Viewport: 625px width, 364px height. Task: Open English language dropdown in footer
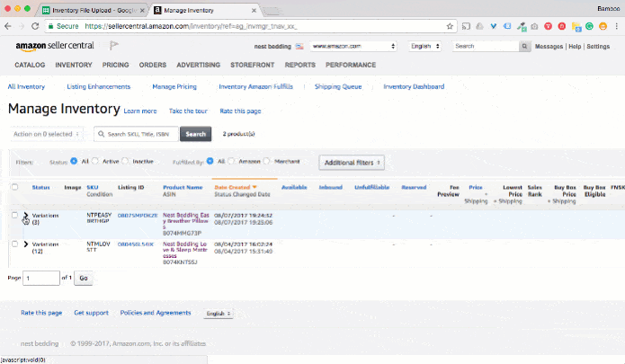(218, 314)
